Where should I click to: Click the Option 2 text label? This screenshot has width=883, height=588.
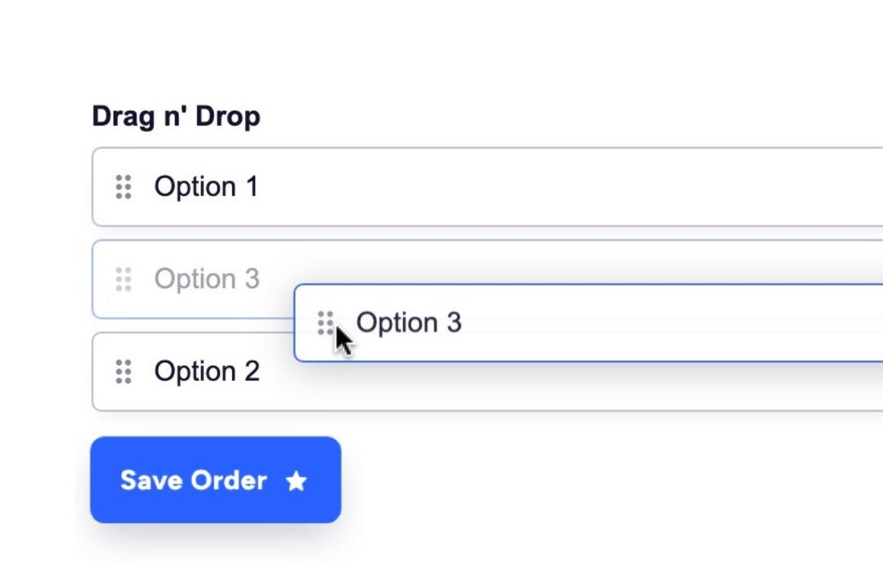tap(207, 372)
